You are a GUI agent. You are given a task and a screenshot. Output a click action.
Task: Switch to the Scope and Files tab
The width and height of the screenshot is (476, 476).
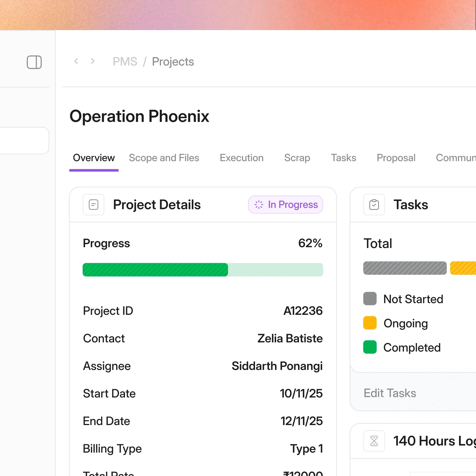tap(164, 158)
